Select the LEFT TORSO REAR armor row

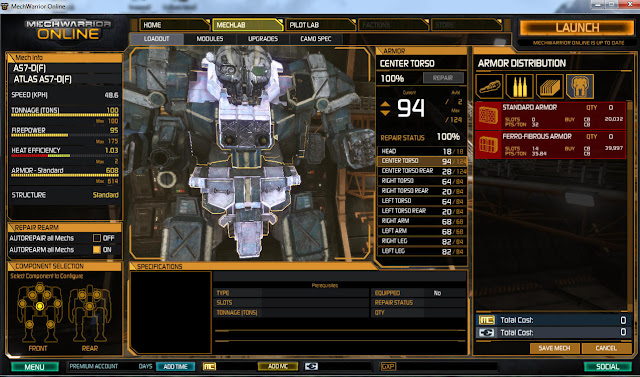click(422, 211)
